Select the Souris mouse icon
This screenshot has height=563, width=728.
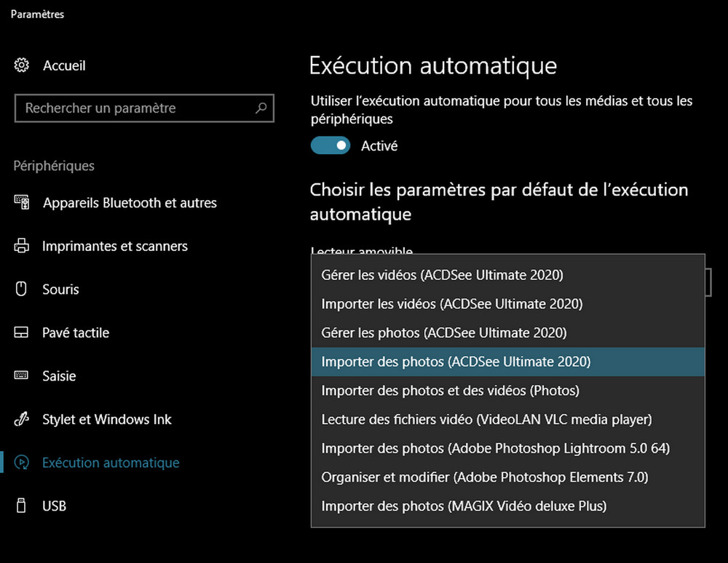pos(22,289)
